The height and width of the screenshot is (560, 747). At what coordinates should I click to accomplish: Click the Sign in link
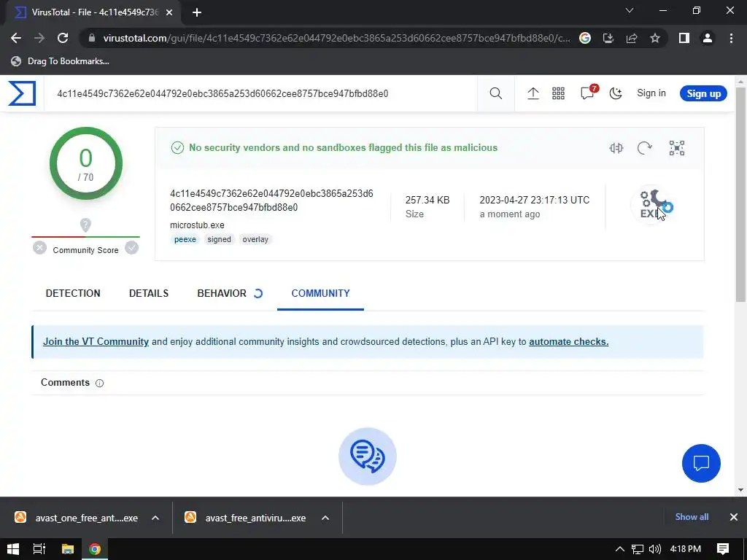(651, 93)
